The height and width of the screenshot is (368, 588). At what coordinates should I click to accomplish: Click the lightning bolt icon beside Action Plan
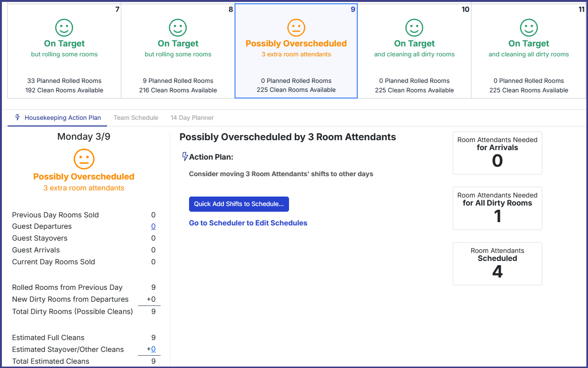point(185,156)
